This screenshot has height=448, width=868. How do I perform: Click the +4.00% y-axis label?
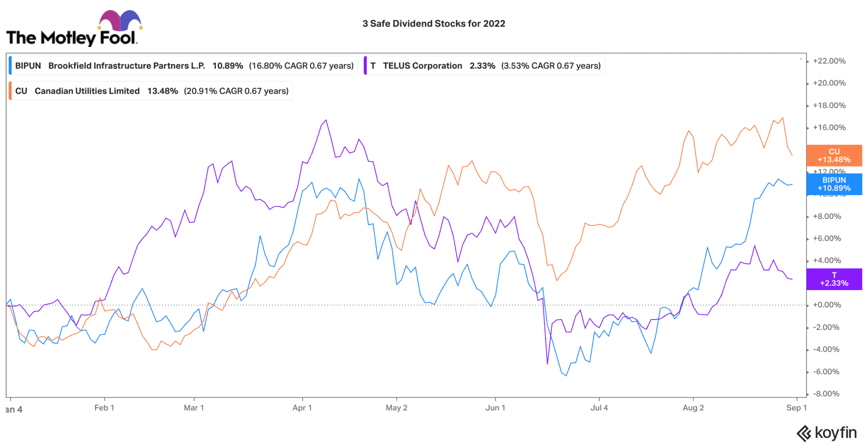[827, 260]
